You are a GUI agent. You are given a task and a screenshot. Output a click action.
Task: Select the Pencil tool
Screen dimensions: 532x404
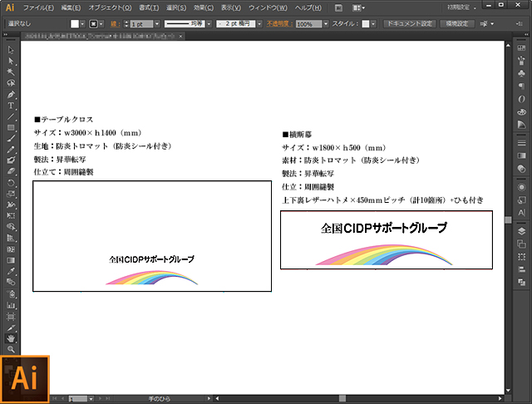[11, 150]
